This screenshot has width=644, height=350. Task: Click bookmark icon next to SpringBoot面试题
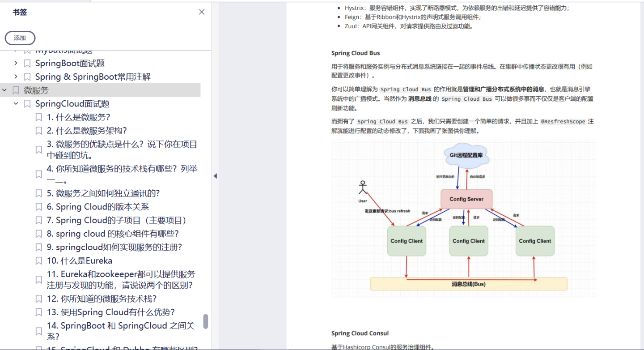[x=27, y=64]
